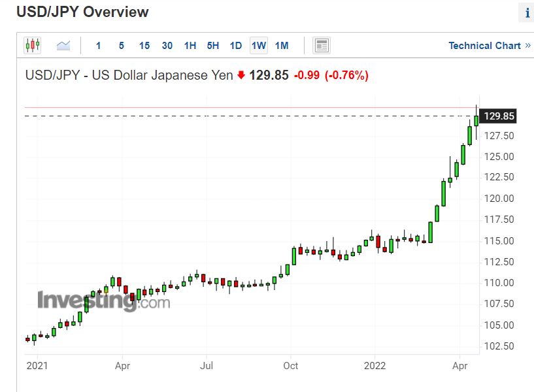
Task: Select the 1W timeframe
Action: coord(259,45)
